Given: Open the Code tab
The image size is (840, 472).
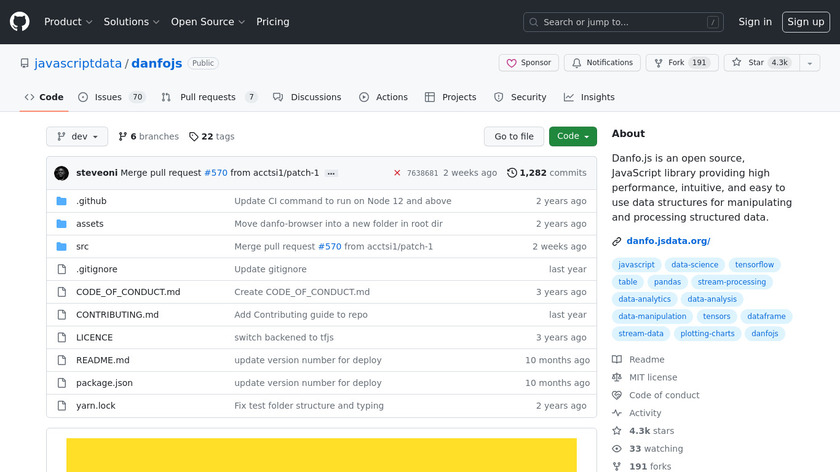Looking at the screenshot, I should coord(44,97).
